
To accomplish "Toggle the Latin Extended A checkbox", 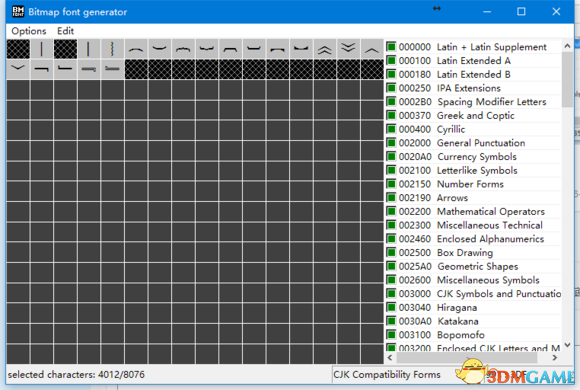I will (x=391, y=60).
